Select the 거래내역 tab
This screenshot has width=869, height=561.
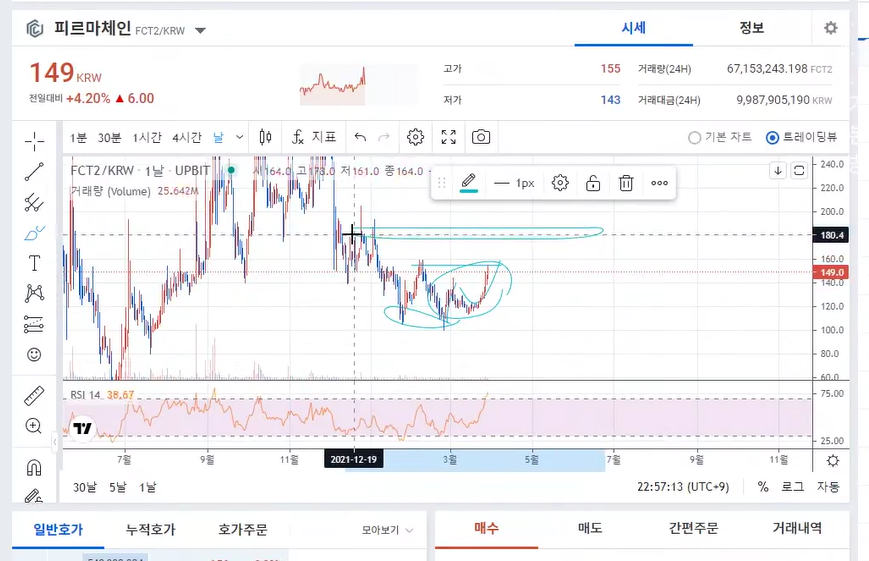click(x=797, y=528)
